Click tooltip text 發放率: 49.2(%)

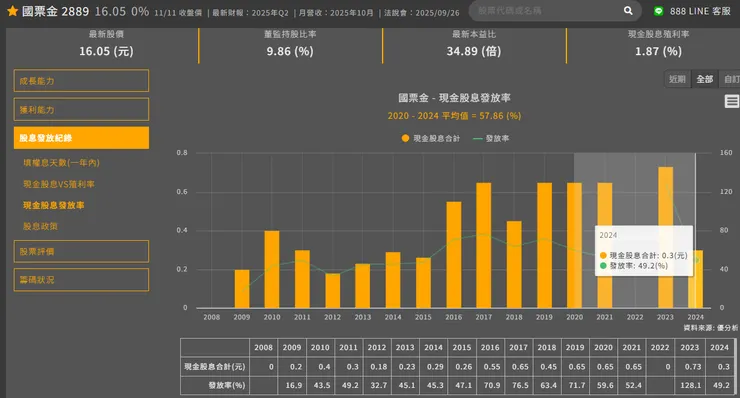pyautogui.click(x=639, y=266)
